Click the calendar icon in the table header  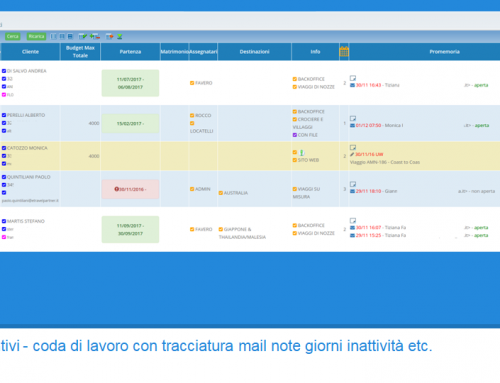344,51
